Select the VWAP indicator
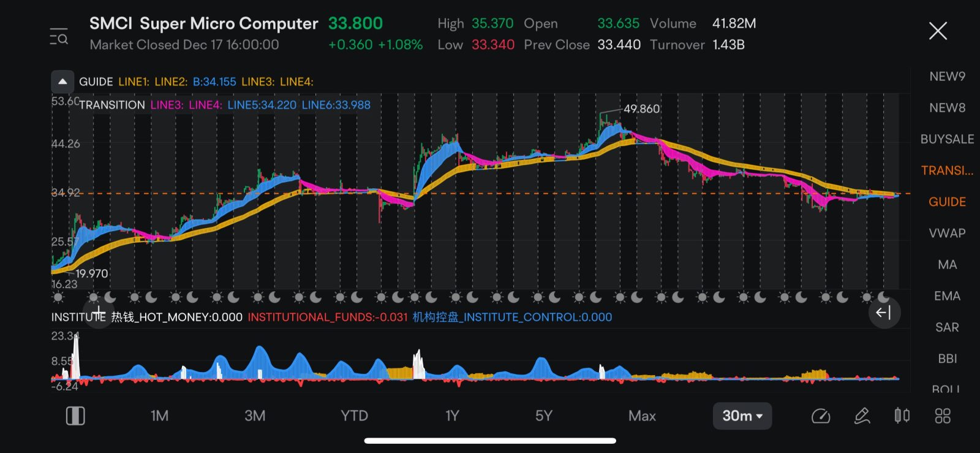Image resolution: width=980 pixels, height=453 pixels. coord(947,233)
